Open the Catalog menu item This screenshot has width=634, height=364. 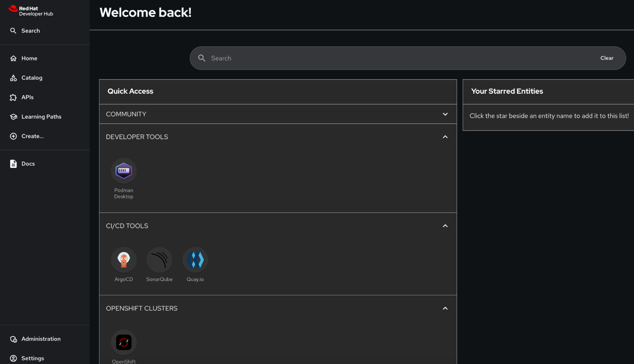pyautogui.click(x=45, y=78)
